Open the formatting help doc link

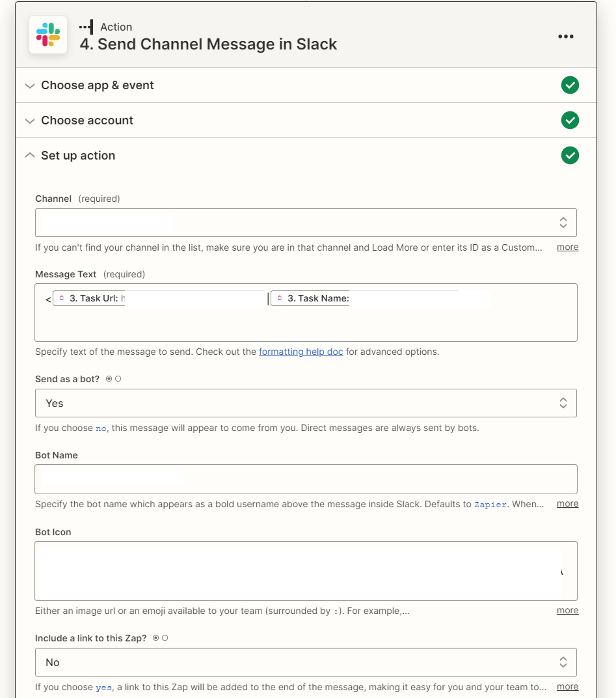[301, 352]
